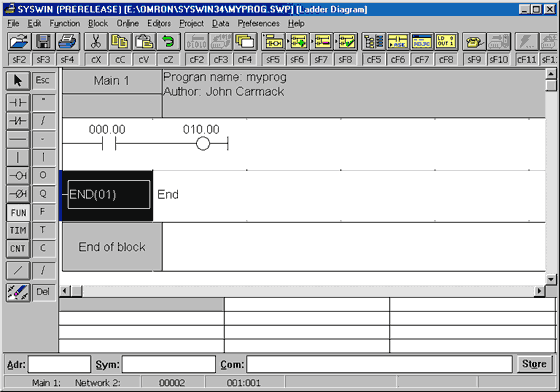
Task: Click the Program name: myprog text
Action: (x=225, y=77)
